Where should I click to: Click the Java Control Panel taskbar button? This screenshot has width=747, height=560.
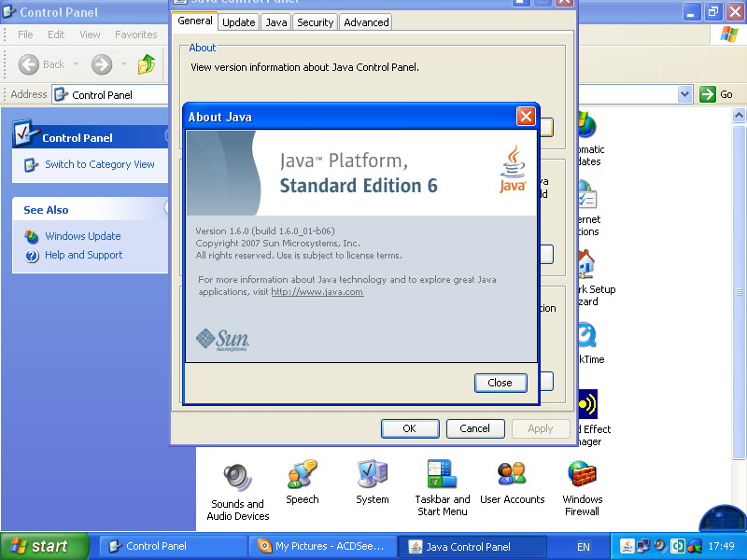[472, 547]
